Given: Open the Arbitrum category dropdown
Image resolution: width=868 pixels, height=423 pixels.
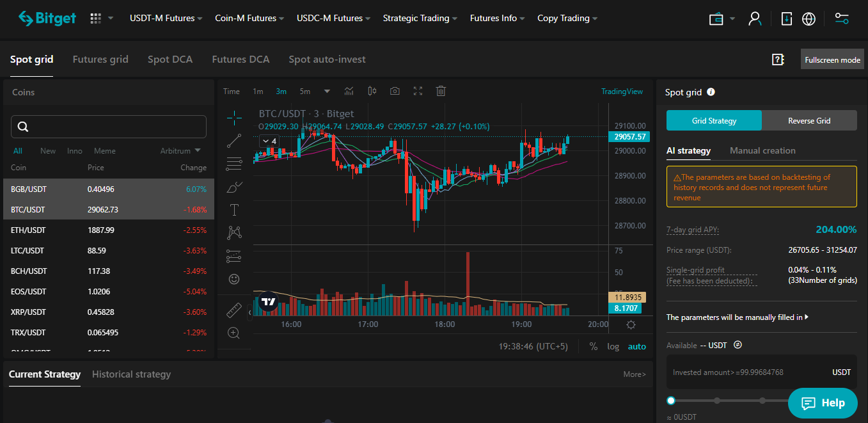Looking at the screenshot, I should point(180,151).
